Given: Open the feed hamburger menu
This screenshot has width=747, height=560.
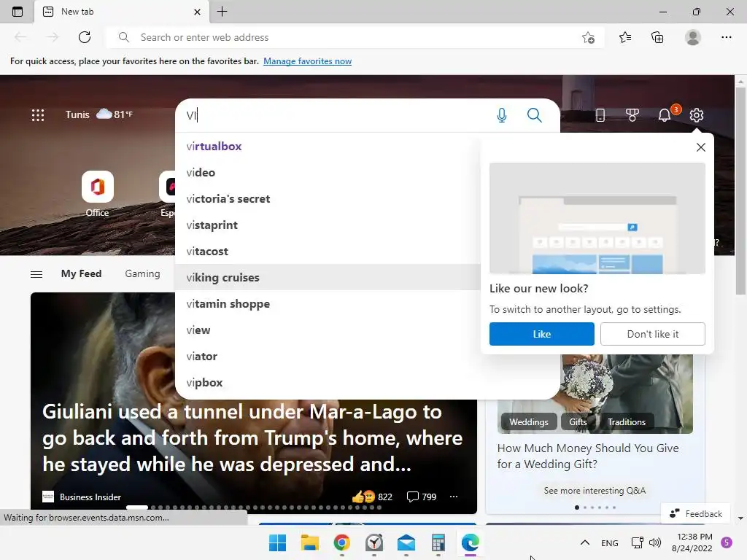Looking at the screenshot, I should (36, 274).
